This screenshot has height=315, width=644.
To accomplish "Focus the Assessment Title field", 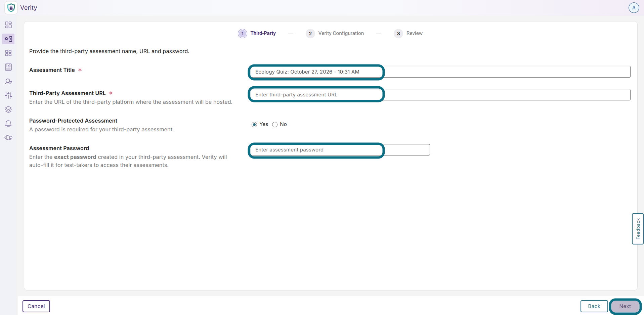I will [440, 72].
